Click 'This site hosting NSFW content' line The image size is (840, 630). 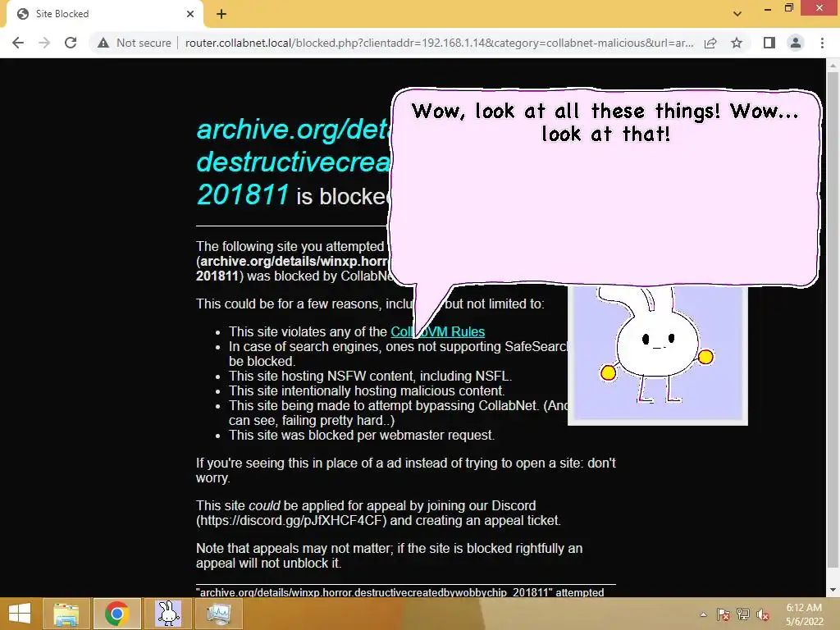pyautogui.click(x=370, y=376)
